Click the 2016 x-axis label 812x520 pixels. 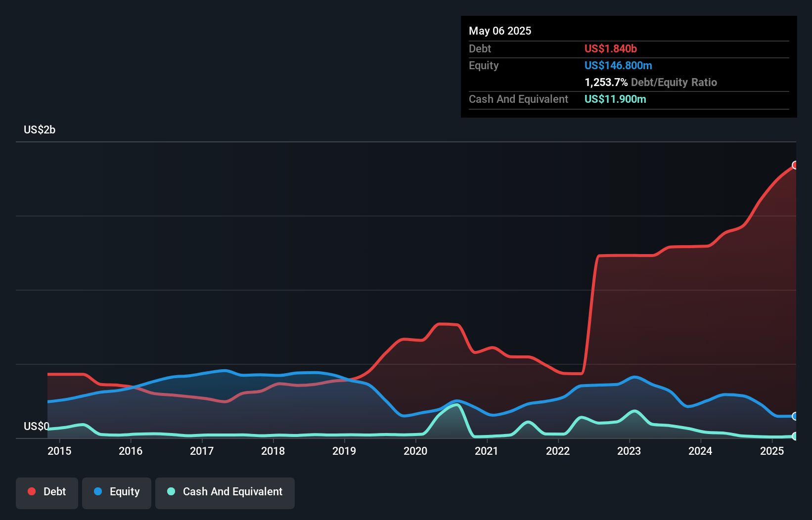pyautogui.click(x=131, y=451)
